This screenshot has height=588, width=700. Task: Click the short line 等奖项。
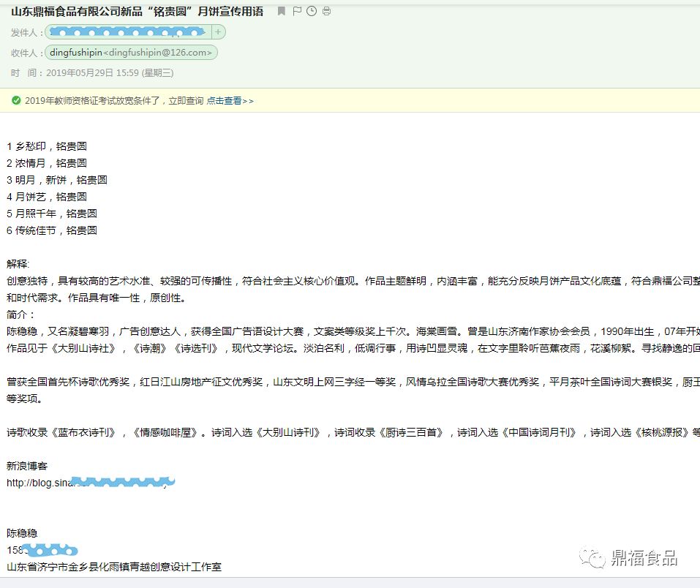(25, 399)
